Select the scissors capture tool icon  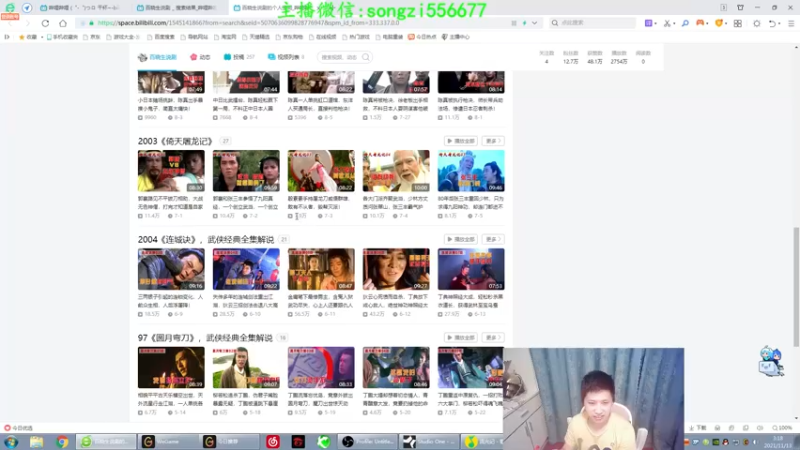click(x=666, y=23)
